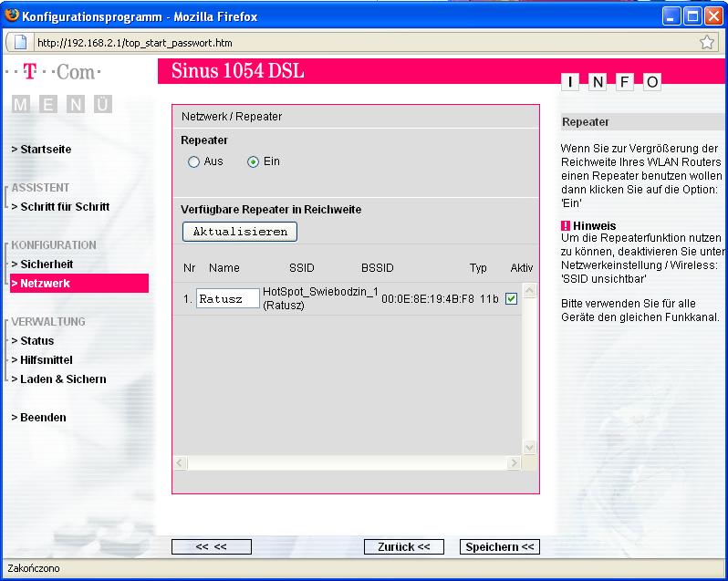Click the repeater list scroll up arrow

click(x=529, y=290)
